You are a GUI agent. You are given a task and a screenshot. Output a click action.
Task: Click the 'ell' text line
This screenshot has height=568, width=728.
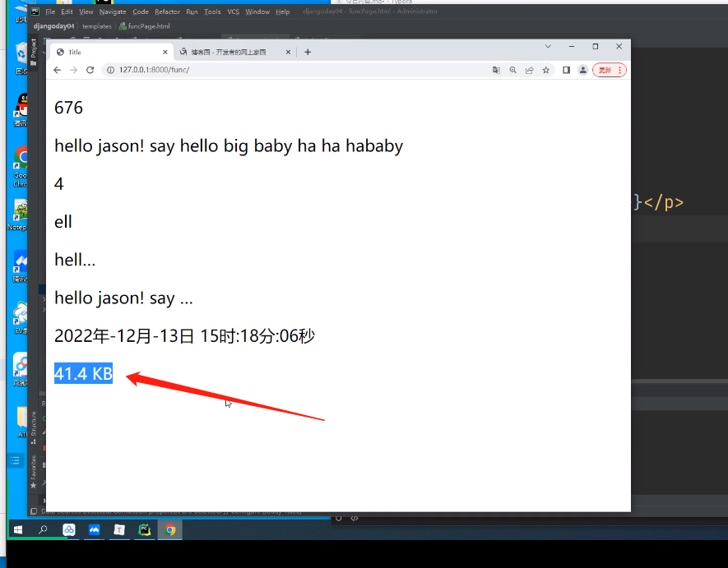[63, 222]
